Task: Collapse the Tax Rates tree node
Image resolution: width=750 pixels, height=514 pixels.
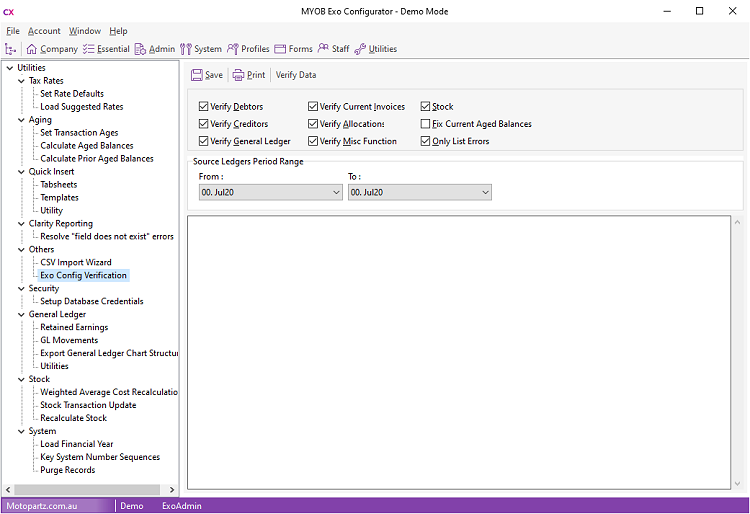Action: 21,81
